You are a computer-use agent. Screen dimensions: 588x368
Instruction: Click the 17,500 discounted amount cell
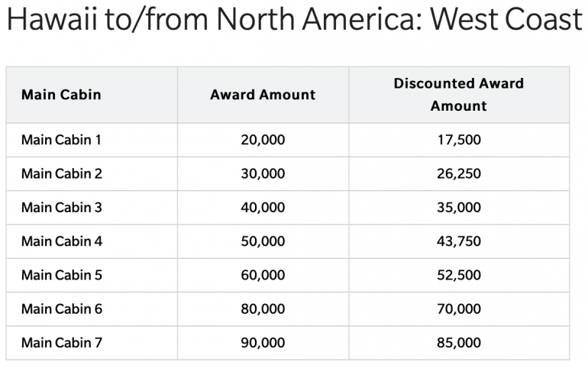459,140
